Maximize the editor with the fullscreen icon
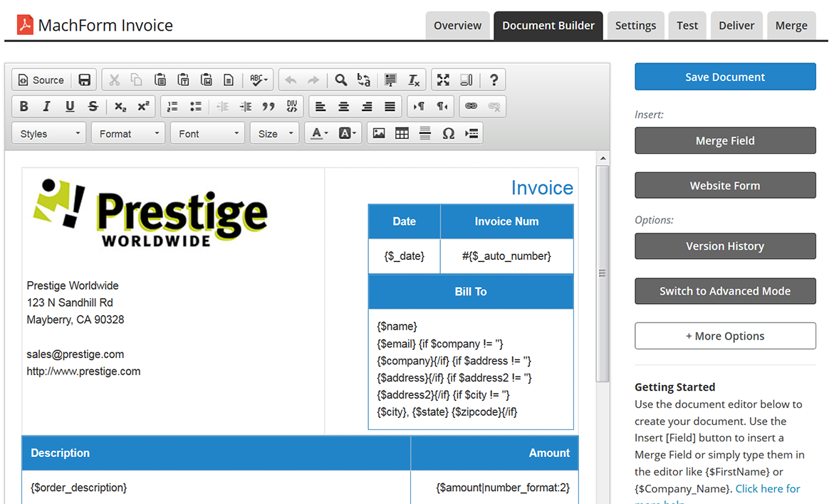 443,80
